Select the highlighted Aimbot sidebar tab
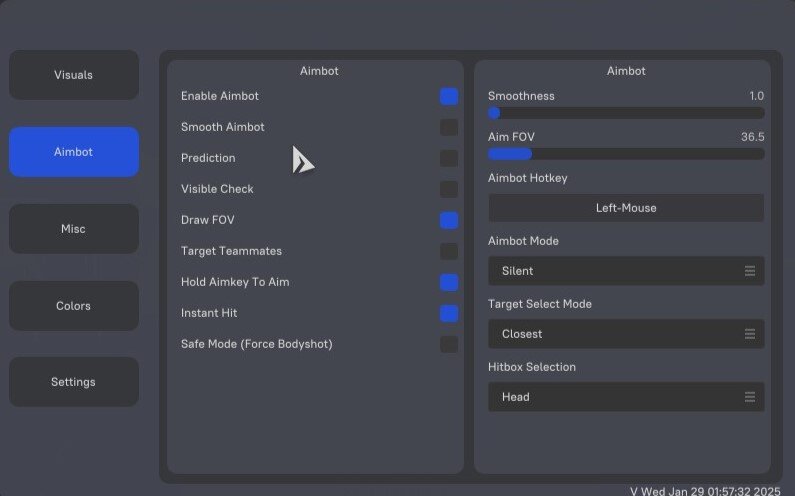Image resolution: width=795 pixels, height=496 pixels. [74, 152]
